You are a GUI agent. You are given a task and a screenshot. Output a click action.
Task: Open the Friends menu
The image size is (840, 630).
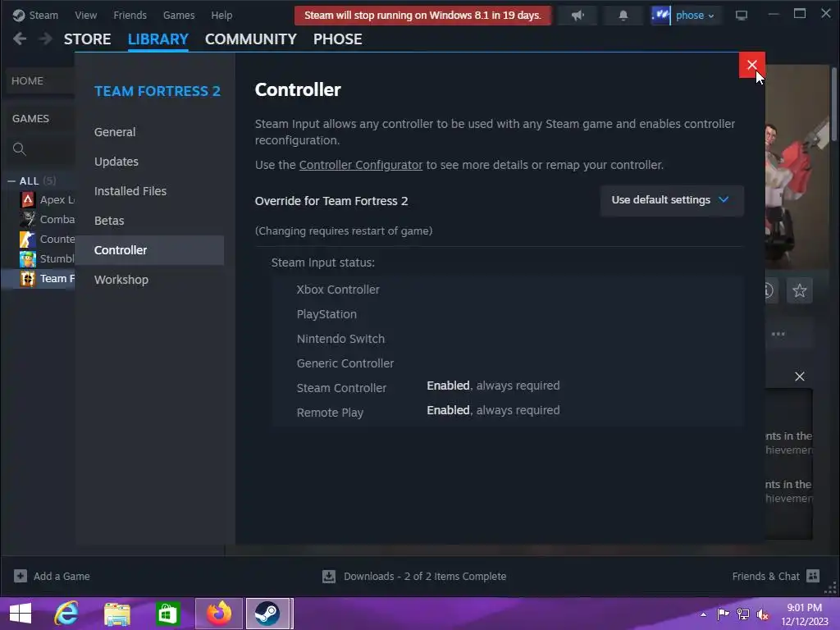coord(130,16)
